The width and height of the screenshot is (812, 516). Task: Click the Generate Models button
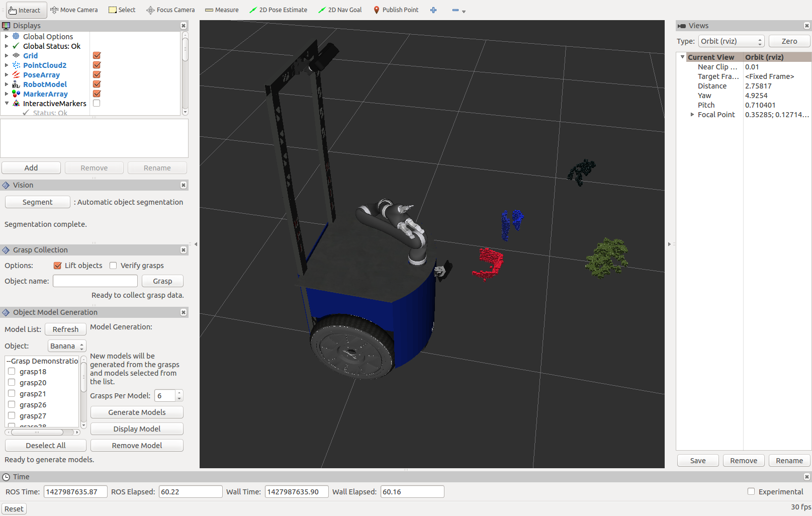point(137,412)
